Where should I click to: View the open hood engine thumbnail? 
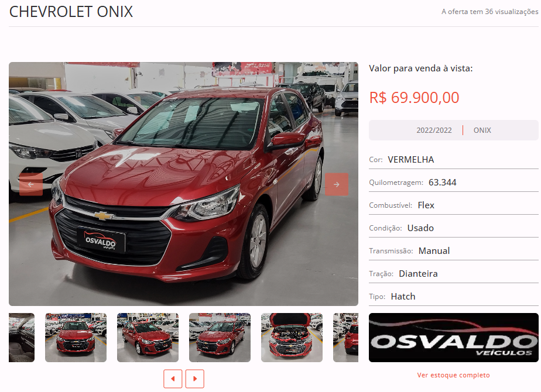pos(292,338)
